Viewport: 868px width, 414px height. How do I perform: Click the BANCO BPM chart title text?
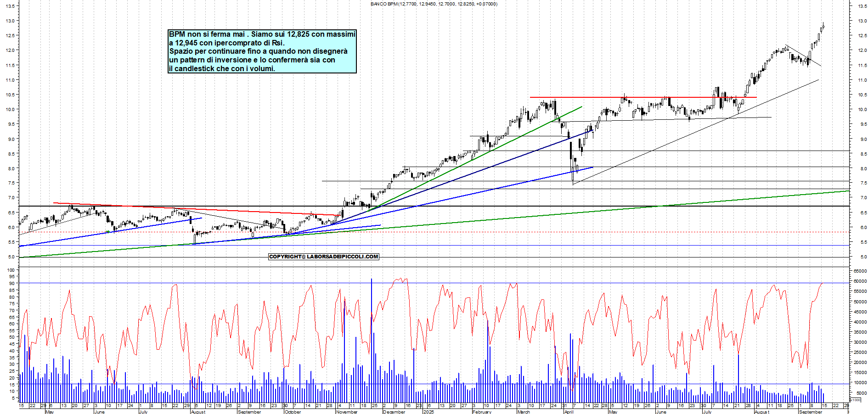pyautogui.click(x=434, y=4)
